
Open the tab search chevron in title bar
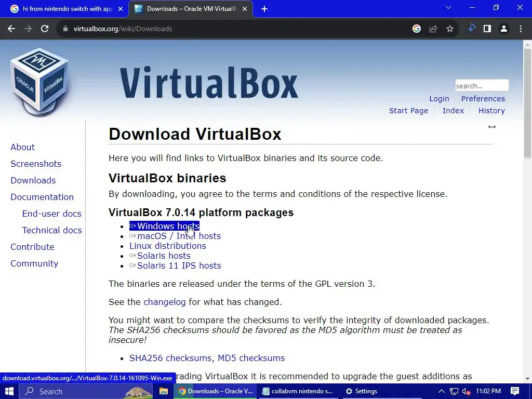click(448, 7)
